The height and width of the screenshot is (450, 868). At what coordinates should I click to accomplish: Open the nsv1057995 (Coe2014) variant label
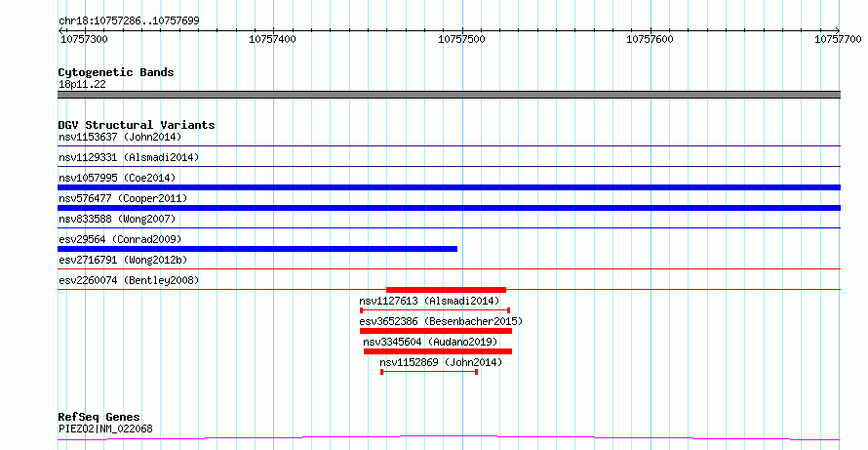pyautogui.click(x=117, y=178)
